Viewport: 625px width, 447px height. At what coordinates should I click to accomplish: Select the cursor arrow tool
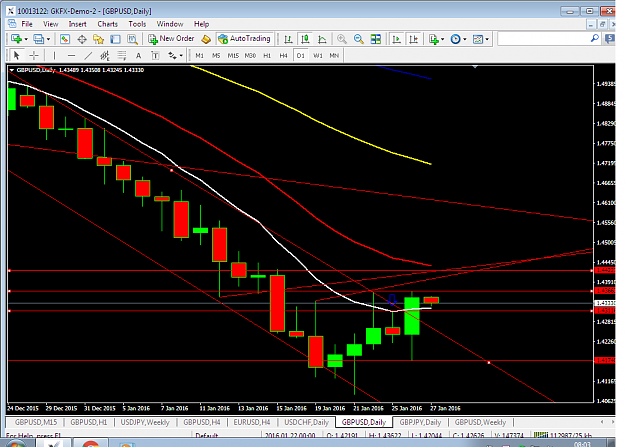[16, 55]
